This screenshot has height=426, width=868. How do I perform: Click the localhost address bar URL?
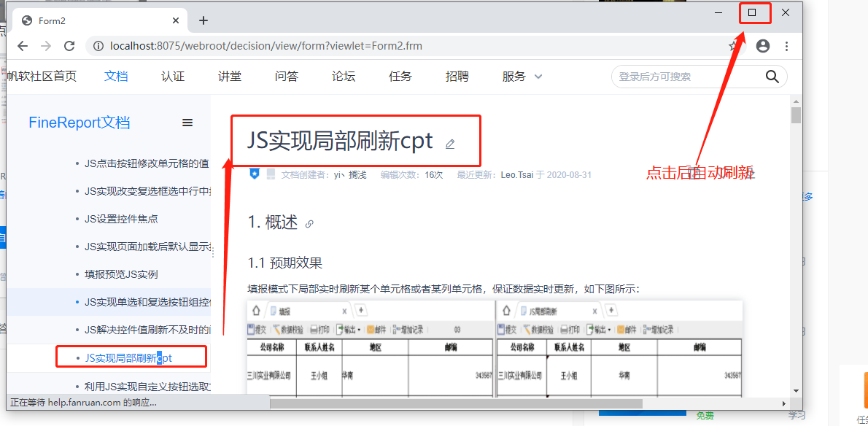[266, 46]
